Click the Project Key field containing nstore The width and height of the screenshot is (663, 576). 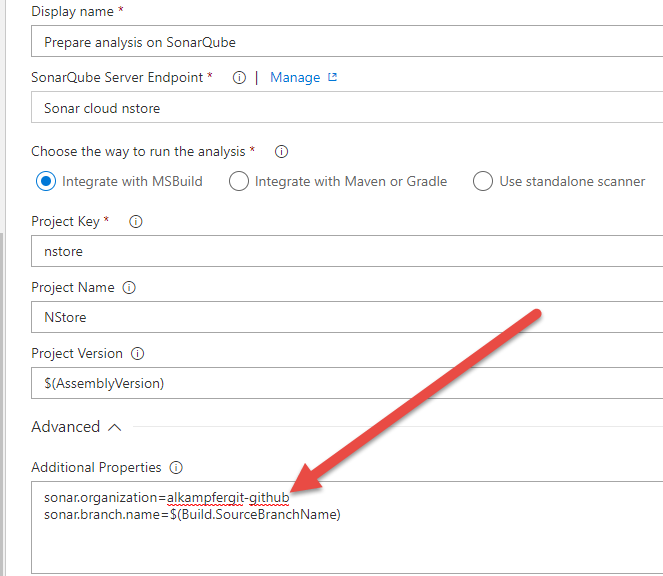click(347, 251)
